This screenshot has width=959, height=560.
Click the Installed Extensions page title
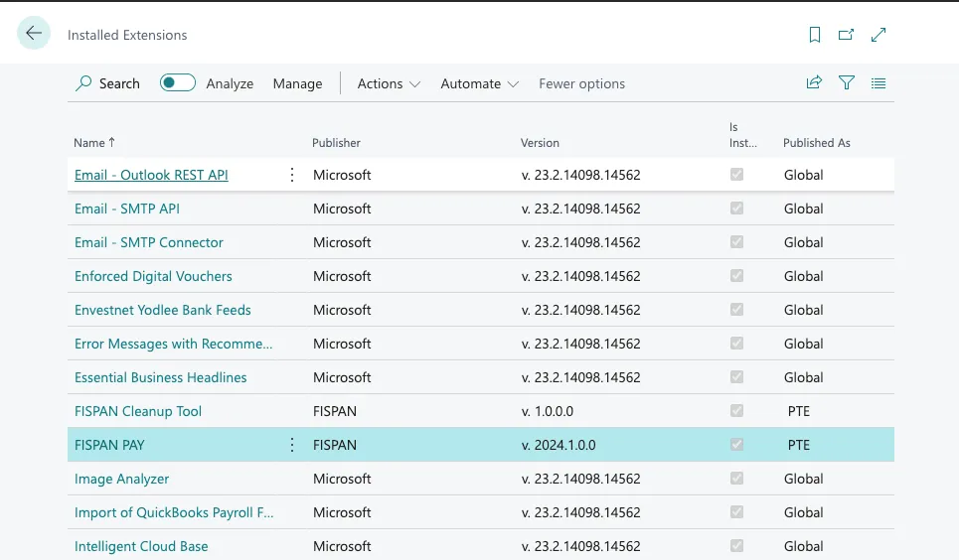tap(127, 35)
